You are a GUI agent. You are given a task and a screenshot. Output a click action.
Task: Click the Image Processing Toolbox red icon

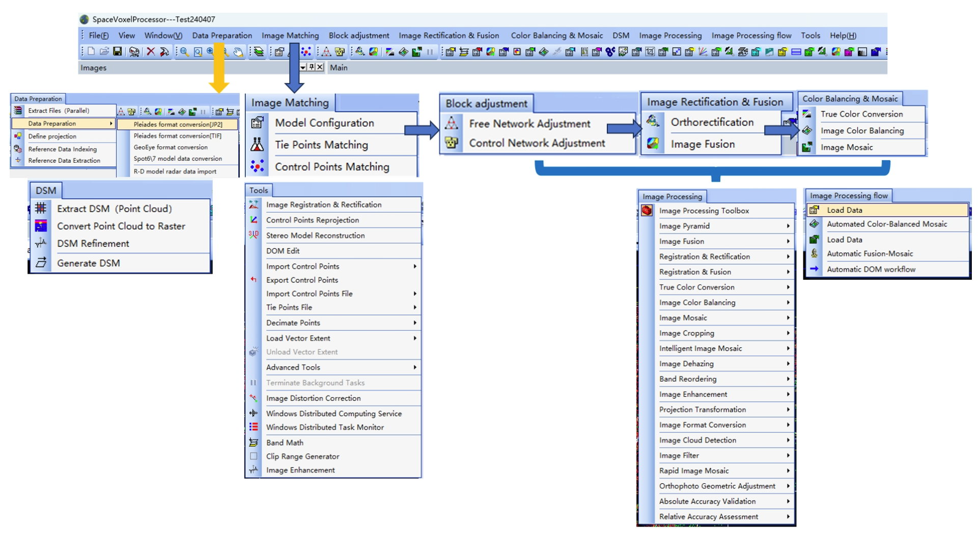(647, 211)
